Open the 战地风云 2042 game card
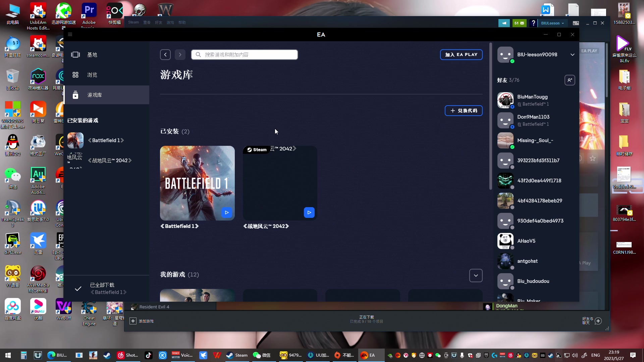 (x=280, y=183)
